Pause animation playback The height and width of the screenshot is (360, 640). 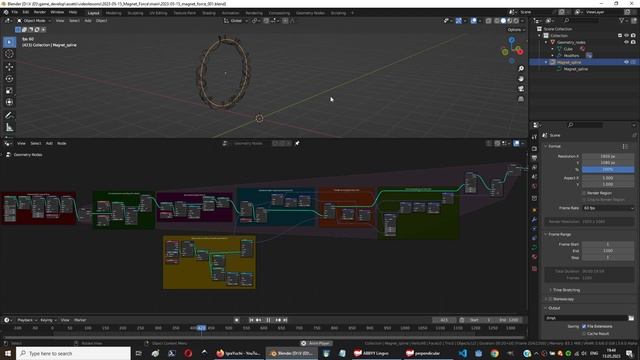pyautogui.click(x=268, y=320)
